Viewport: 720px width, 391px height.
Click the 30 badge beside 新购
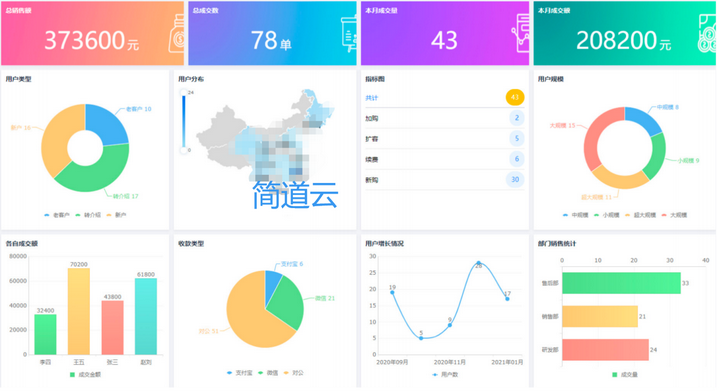click(x=515, y=179)
